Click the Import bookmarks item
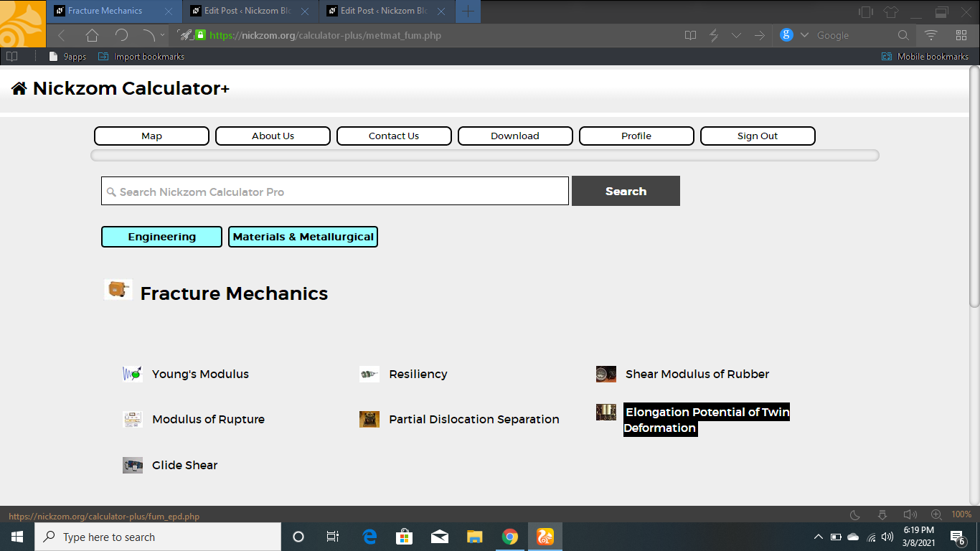The width and height of the screenshot is (980, 551). coord(141,57)
